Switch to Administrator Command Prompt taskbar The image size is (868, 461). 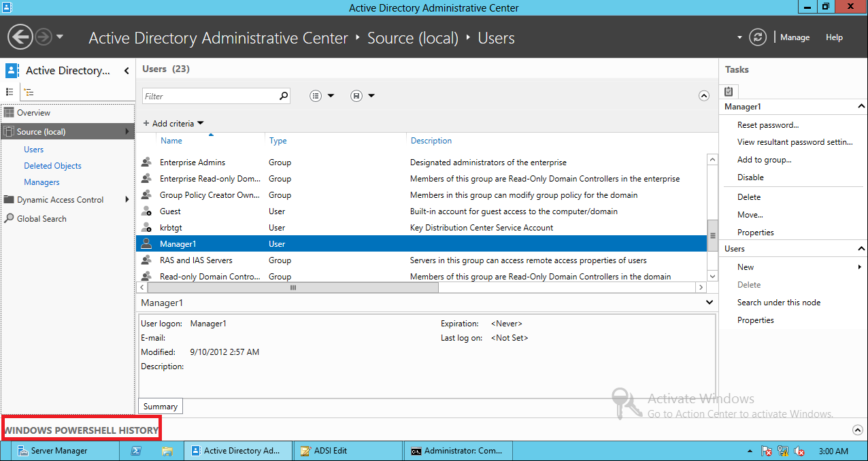click(458, 451)
